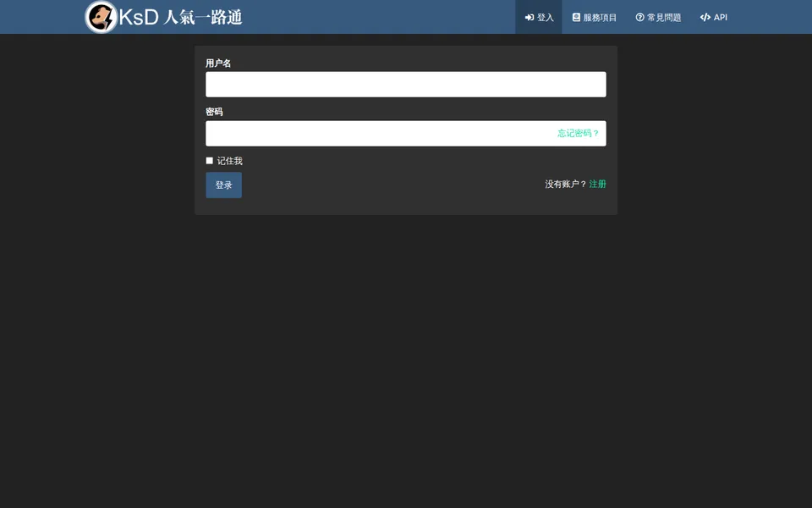This screenshot has height=508, width=812.
Task: Click the sign-in arrow icon beside 登入
Action: pyautogui.click(x=529, y=18)
